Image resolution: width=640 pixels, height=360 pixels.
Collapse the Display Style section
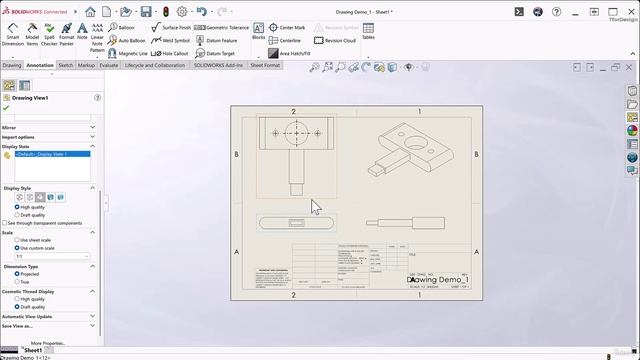[x=93, y=188]
